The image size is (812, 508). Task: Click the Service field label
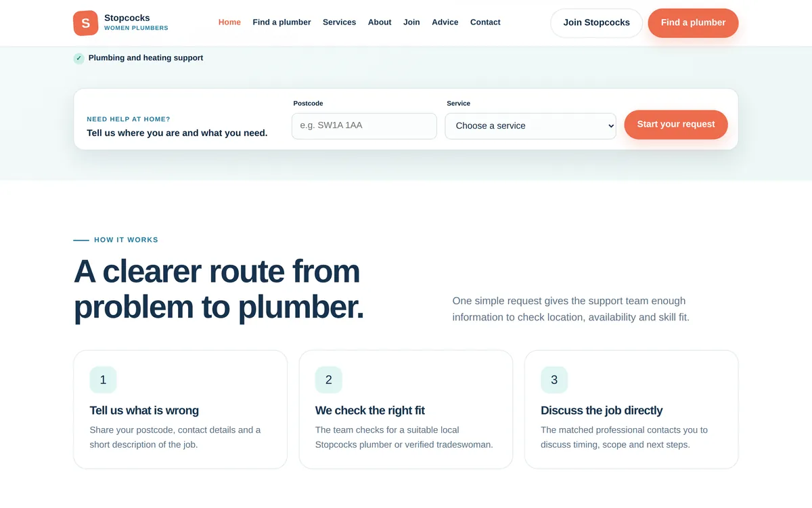pyautogui.click(x=458, y=104)
